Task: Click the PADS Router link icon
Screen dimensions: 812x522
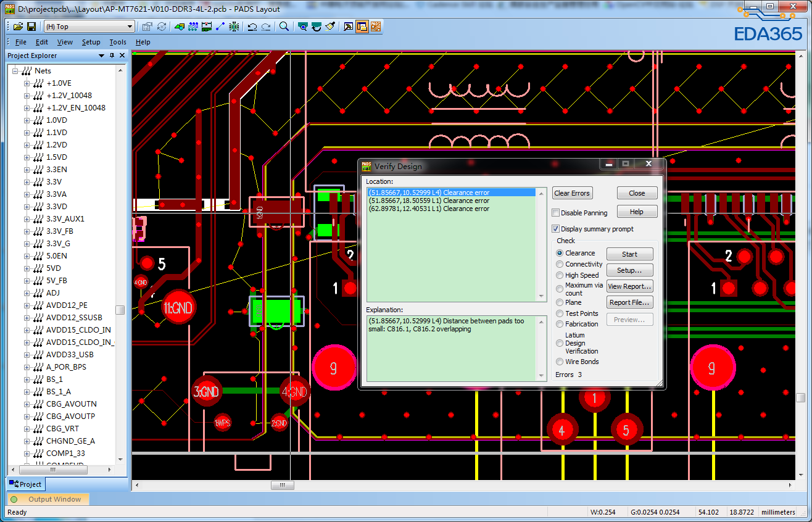Action: 375,27
